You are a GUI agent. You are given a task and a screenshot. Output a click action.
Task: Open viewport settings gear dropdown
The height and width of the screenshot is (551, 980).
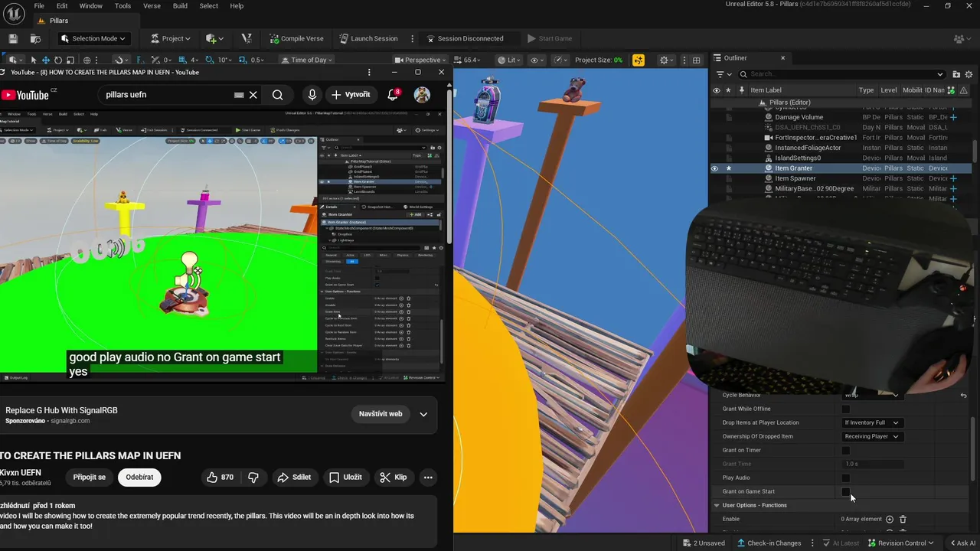(667, 60)
